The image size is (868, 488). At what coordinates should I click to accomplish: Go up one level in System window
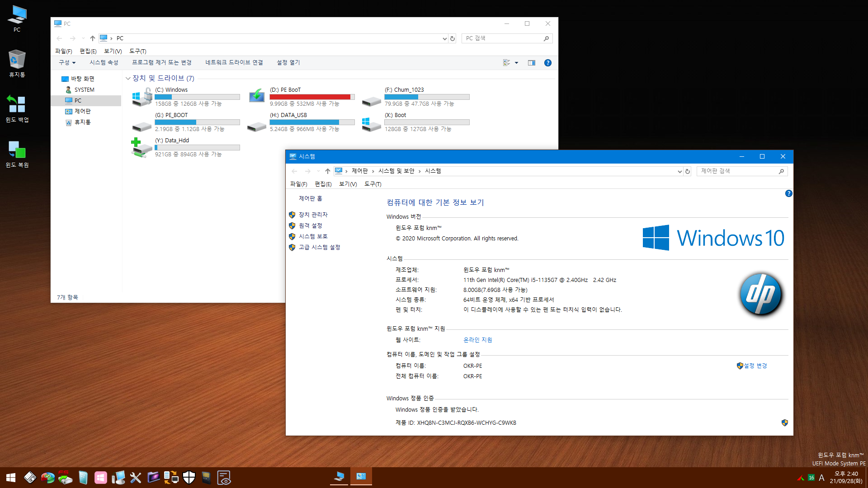pyautogui.click(x=328, y=171)
